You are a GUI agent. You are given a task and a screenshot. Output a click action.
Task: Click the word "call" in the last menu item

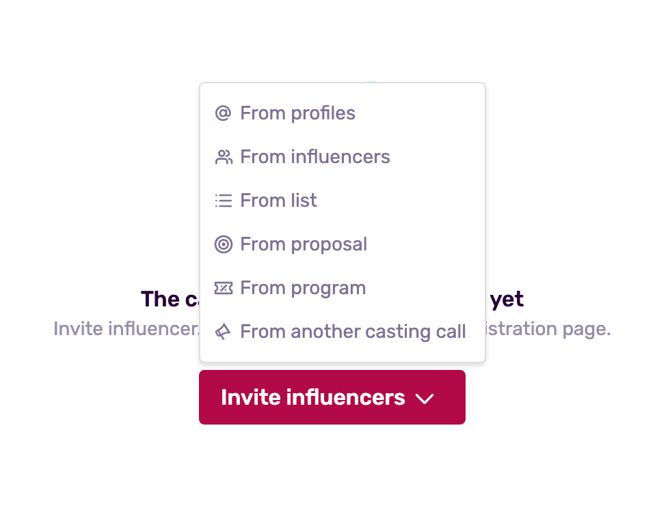(x=451, y=332)
